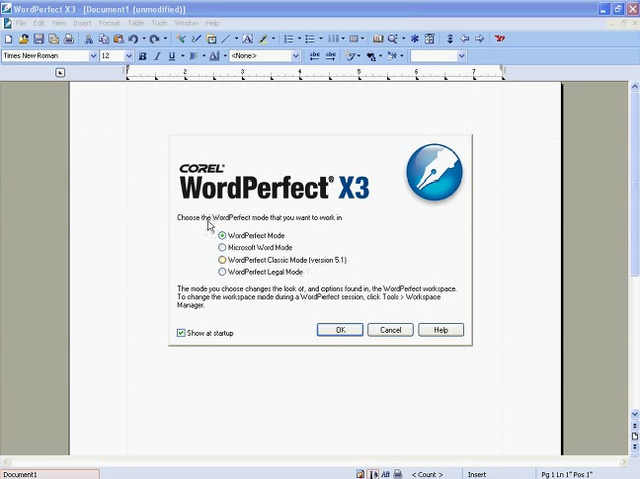Click the Text Box icon
Screen dimensions: 640x479
tap(248, 39)
